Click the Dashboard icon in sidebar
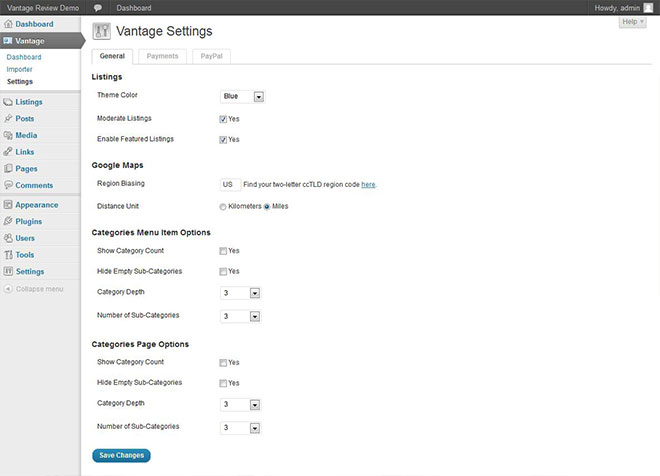Image resolution: width=660 pixels, height=476 pixels. pos(8,23)
